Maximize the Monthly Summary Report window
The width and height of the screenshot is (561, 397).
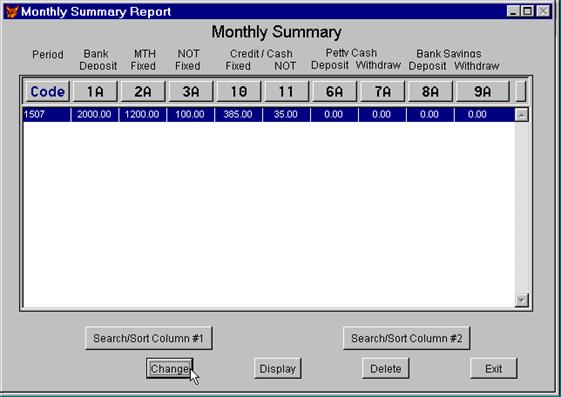527,11
